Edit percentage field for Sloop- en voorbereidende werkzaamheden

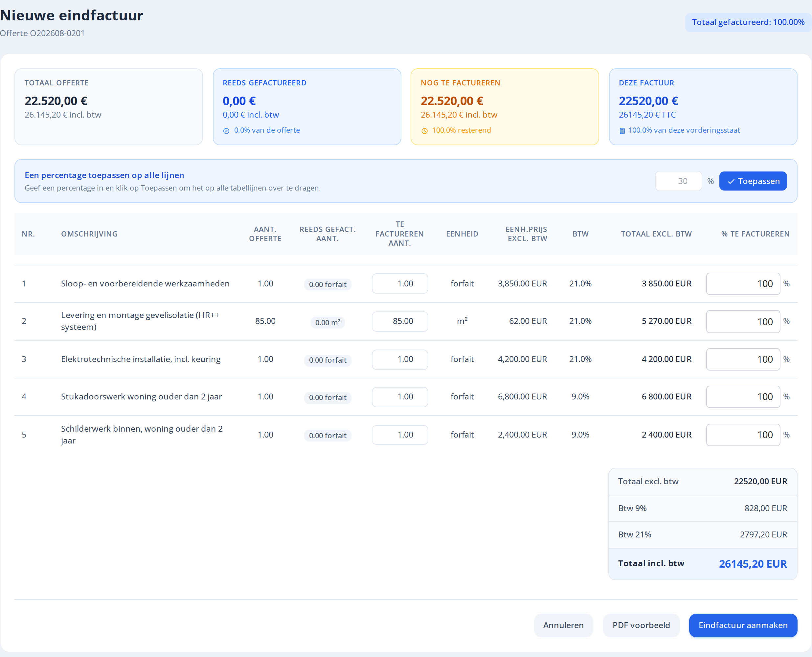click(743, 284)
